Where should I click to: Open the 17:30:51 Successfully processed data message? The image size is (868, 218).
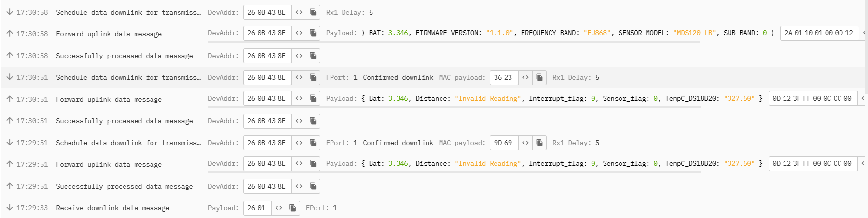(124, 121)
